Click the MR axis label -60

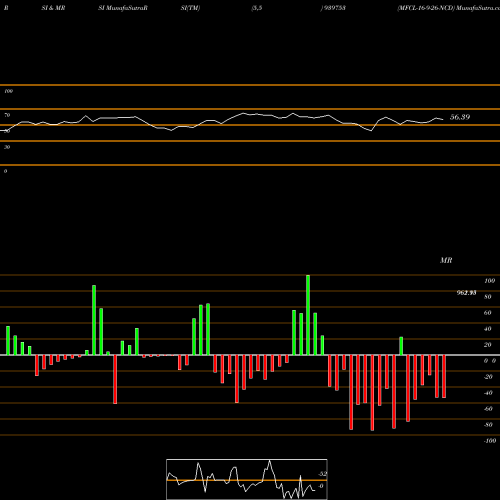tap(488, 409)
